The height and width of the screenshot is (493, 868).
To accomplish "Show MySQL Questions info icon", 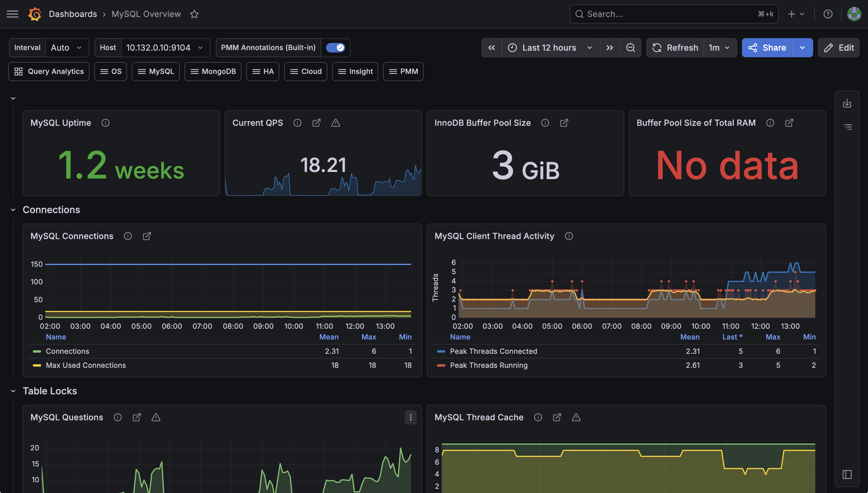I will pyautogui.click(x=117, y=417).
